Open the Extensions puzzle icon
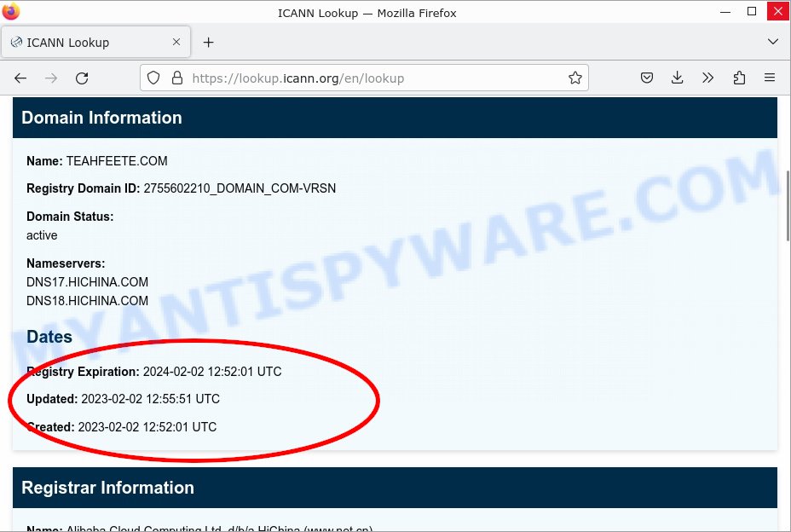 tap(739, 78)
